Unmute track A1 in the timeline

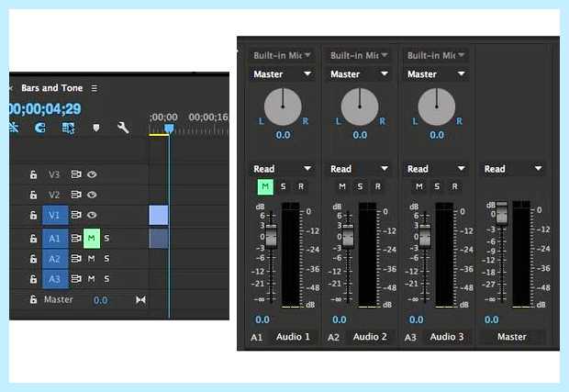[x=92, y=238]
